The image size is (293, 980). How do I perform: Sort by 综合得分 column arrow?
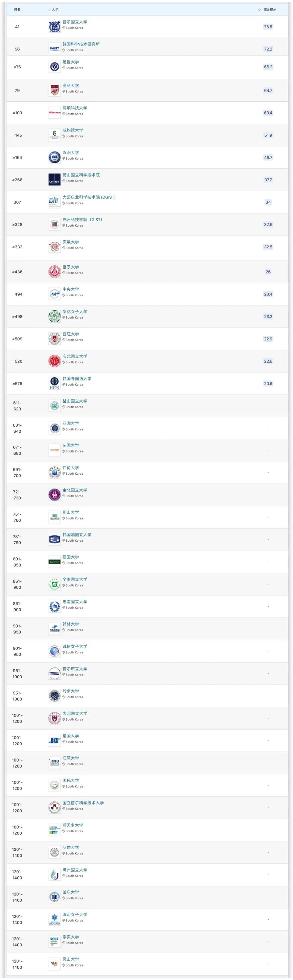[260, 9]
